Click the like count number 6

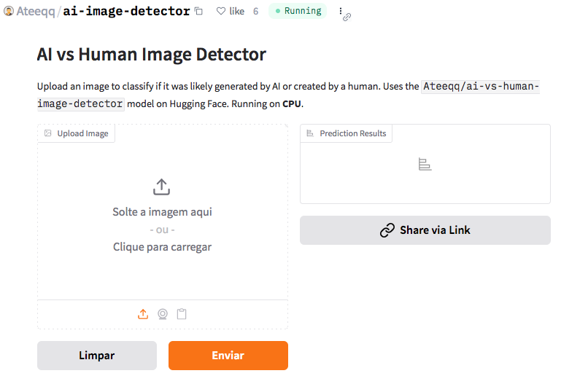[x=255, y=12]
